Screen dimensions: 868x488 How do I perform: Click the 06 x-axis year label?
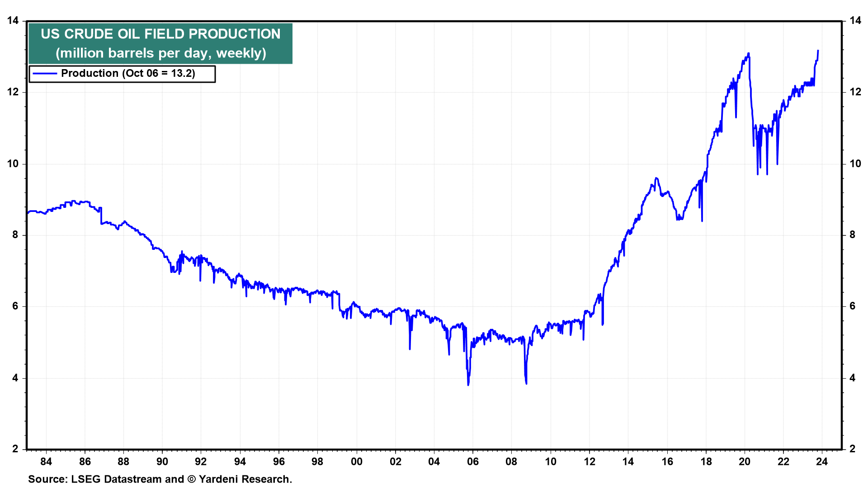pyautogui.click(x=473, y=462)
